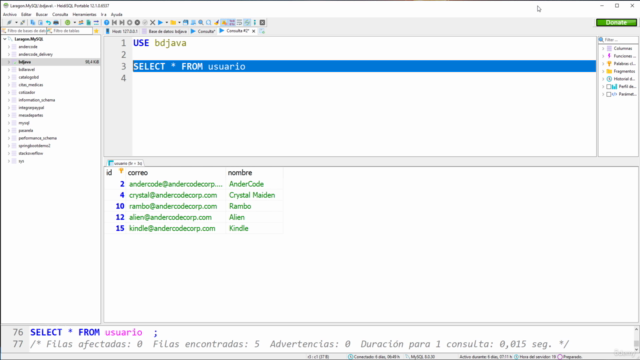The width and height of the screenshot is (640, 360).
Task: Open the Archivo menu
Action: [10, 14]
